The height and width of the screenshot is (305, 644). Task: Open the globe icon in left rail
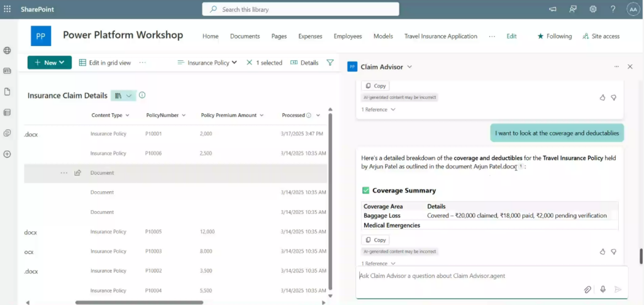(7, 50)
